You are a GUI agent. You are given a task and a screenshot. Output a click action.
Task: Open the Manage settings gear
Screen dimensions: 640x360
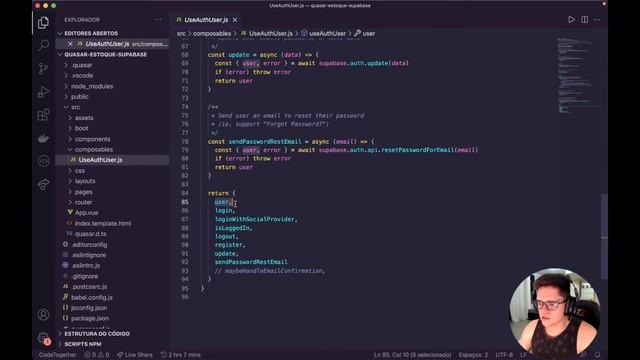tap(43, 338)
